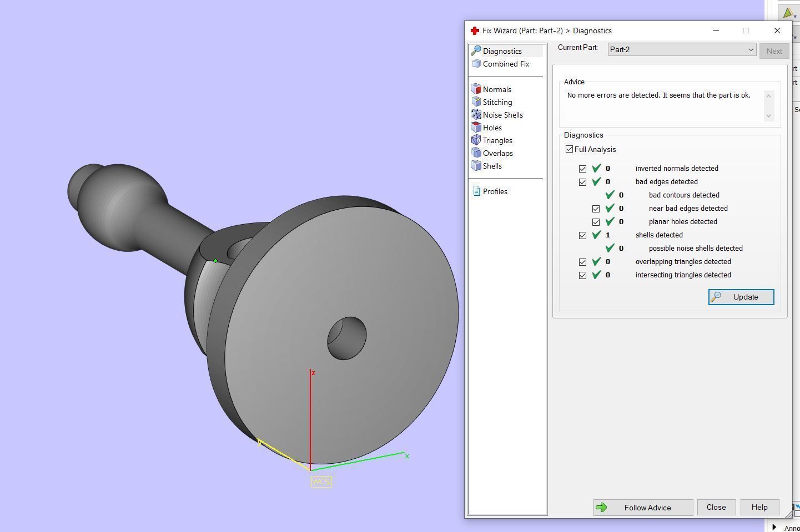The image size is (800, 532).
Task: Click the Diagnostics magnifier icon
Action: [x=476, y=51]
